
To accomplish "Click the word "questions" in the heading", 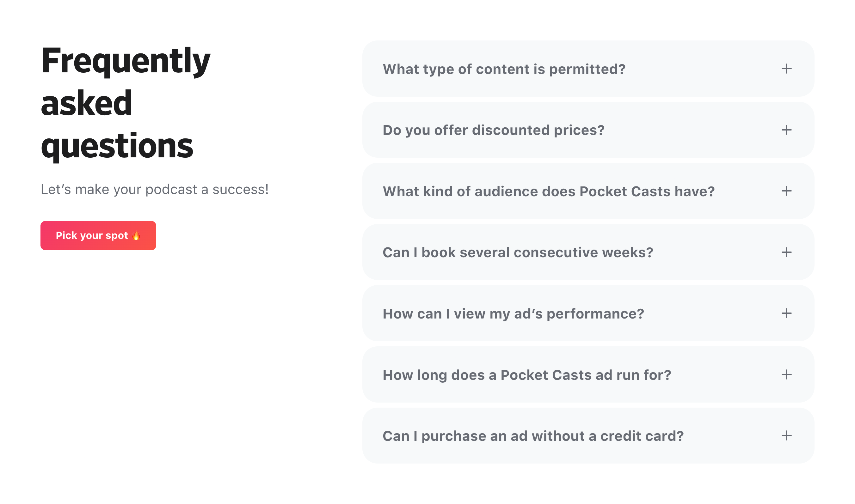I will 117,146.
